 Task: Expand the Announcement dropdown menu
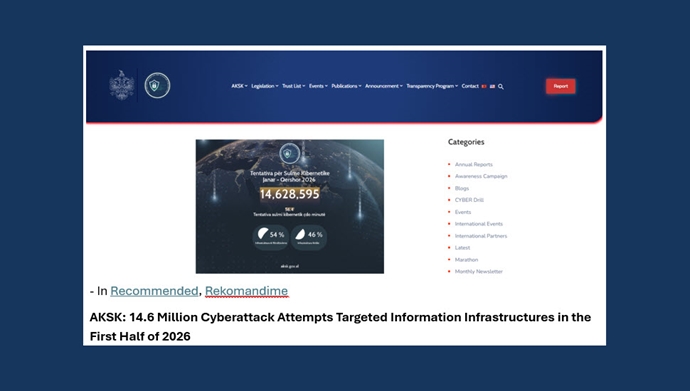coord(384,86)
